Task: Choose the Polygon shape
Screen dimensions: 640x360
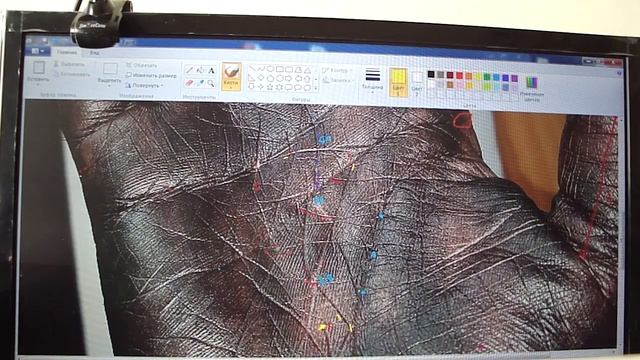Action: pos(298,70)
